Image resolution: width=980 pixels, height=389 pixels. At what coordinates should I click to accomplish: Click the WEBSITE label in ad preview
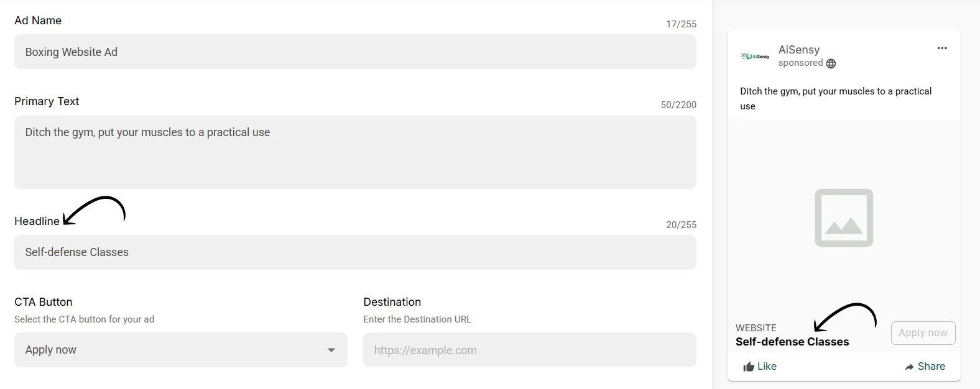pyautogui.click(x=756, y=328)
